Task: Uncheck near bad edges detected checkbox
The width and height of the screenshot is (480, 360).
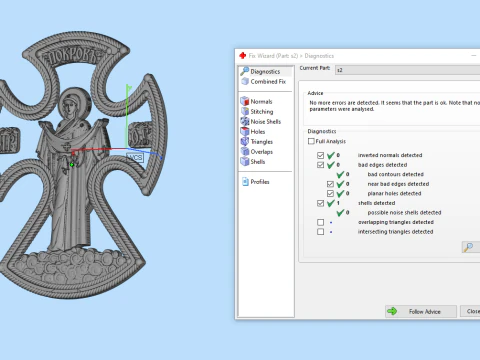Action: tap(330, 184)
